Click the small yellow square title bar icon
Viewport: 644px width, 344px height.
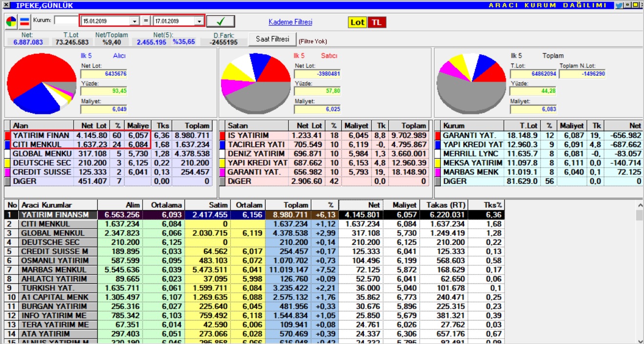(x=627, y=5)
